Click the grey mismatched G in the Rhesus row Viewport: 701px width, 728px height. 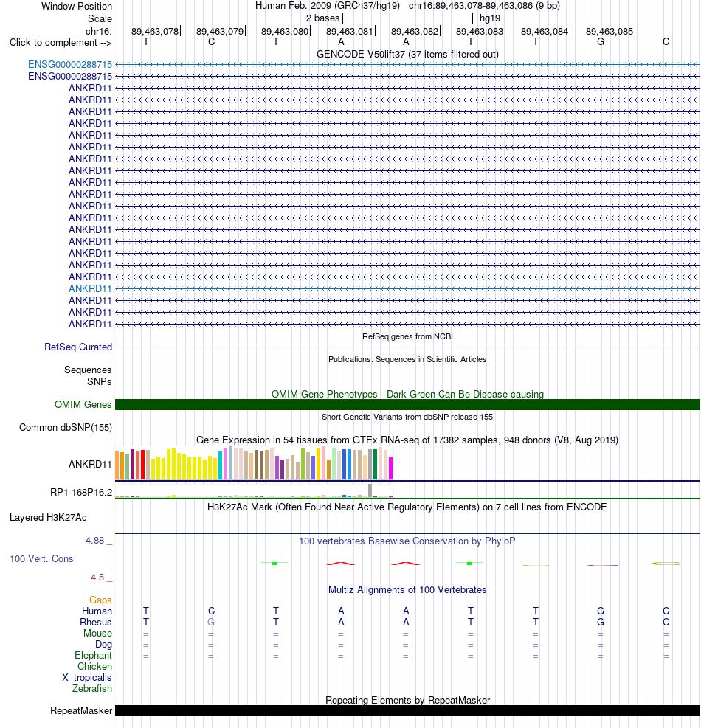211,623
